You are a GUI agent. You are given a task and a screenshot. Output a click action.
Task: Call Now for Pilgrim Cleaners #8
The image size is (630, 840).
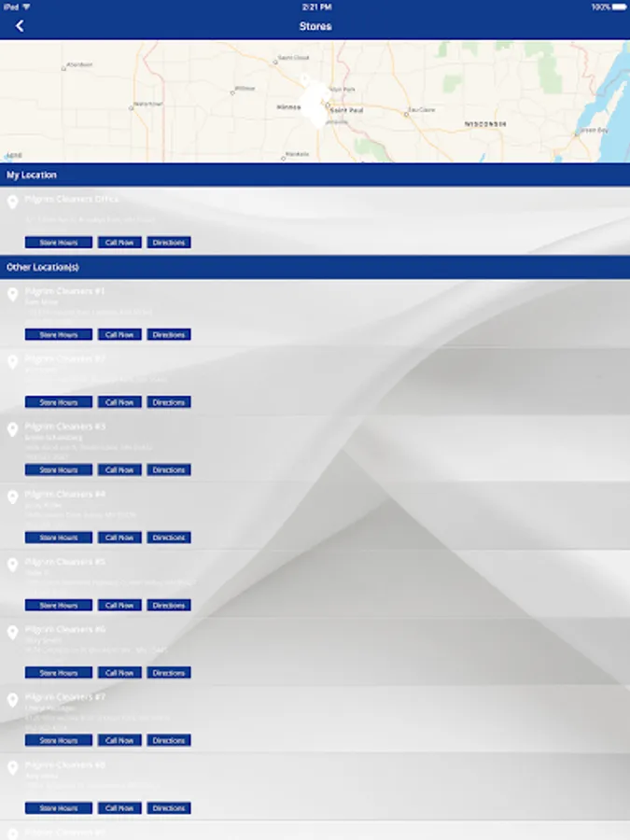click(x=119, y=808)
